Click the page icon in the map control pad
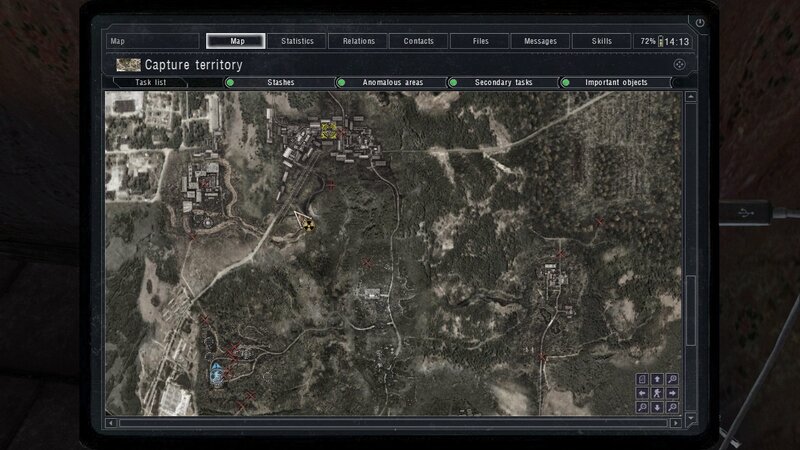The width and height of the screenshot is (800, 450). [x=642, y=379]
